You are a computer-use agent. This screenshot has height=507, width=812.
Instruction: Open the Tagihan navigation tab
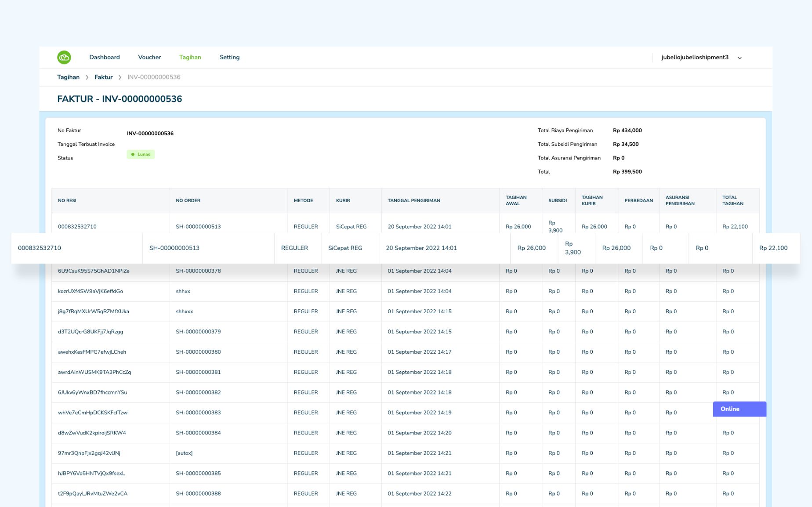click(190, 57)
